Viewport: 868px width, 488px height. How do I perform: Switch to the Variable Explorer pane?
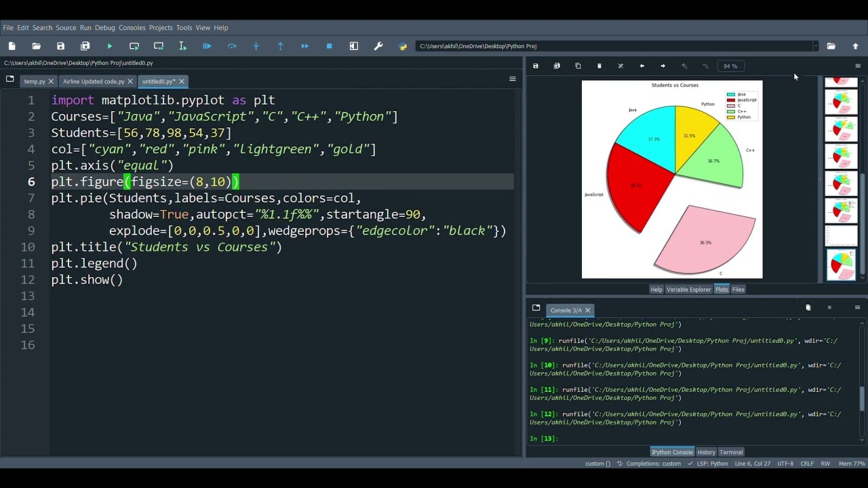(688, 289)
